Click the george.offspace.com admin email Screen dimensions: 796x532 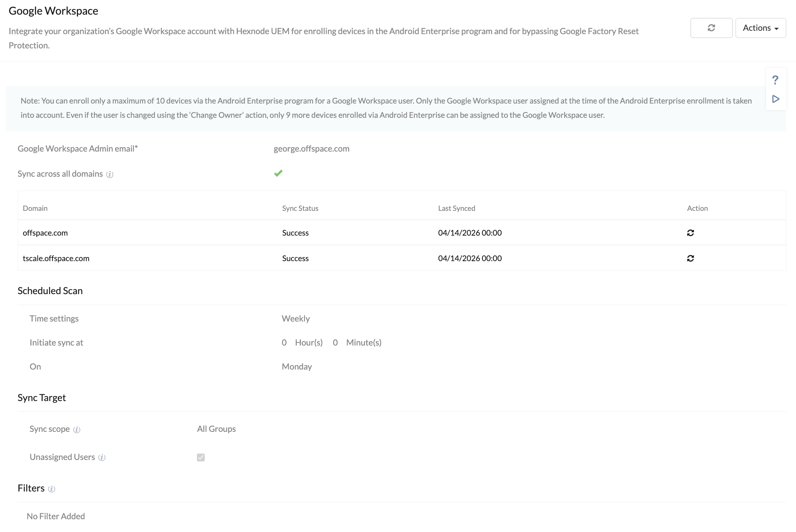coord(311,149)
